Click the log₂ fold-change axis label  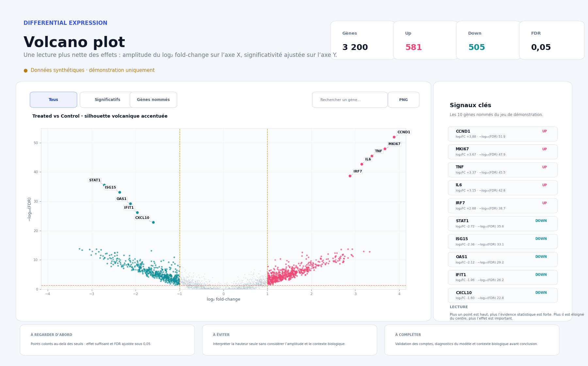pyautogui.click(x=223, y=299)
